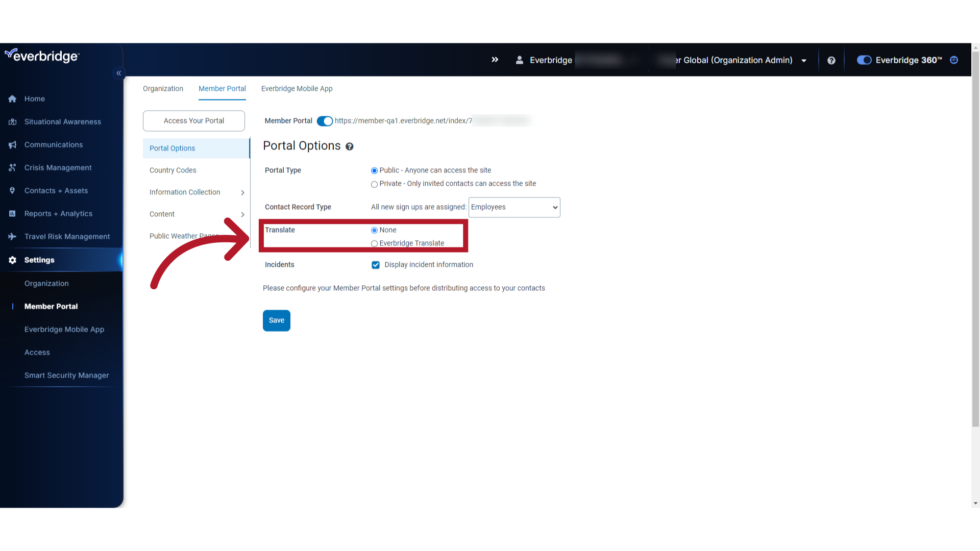Click the Save button

(277, 320)
